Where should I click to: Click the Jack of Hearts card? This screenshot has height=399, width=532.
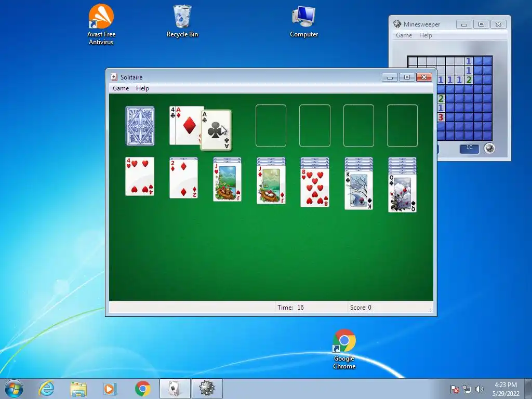(227, 182)
